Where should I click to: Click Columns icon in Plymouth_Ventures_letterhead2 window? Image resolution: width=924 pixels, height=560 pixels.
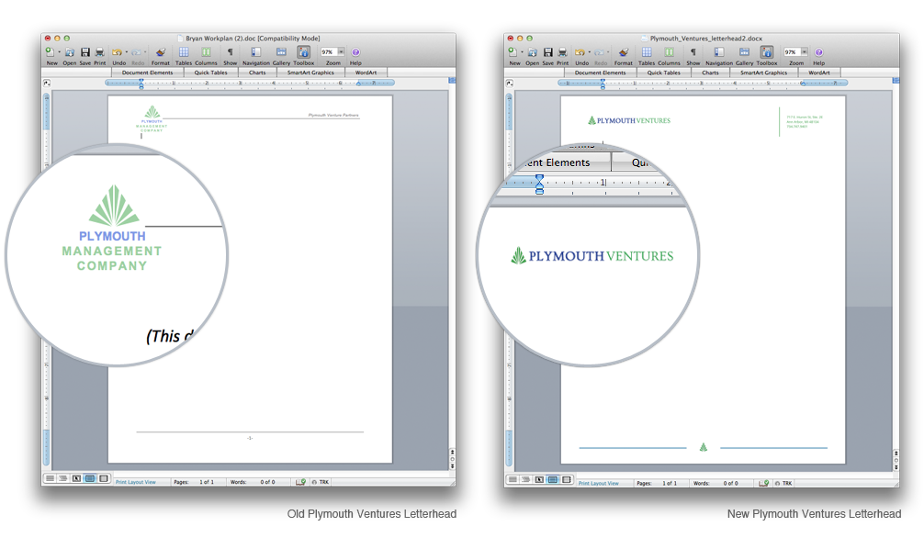(669, 52)
